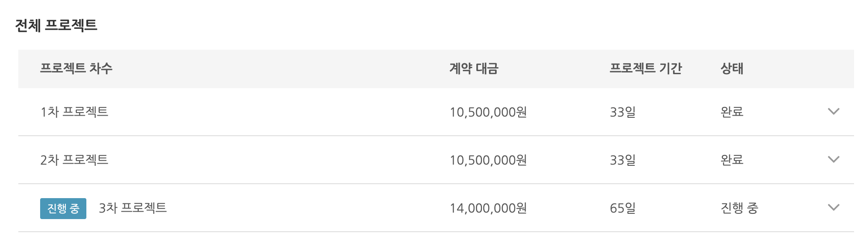Click the 33일 duration of 1차 프로젝트
This screenshot has height=247, width=868.
coord(622,112)
